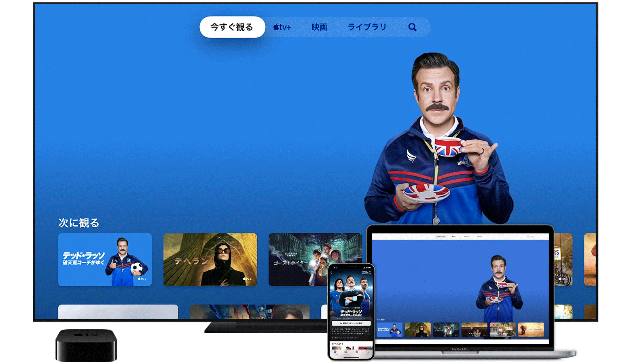The width and height of the screenshot is (631, 364).
Task: Open the fourth Up Next thumbnail on MacBook
Action: point(474,330)
